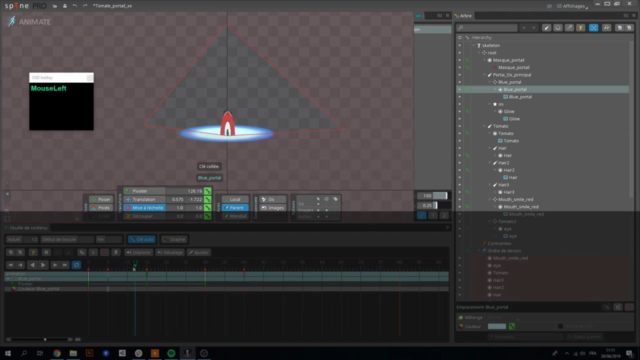Screen dimensions: 640x360
Task: Open the slot Couleur color swatch
Action: tap(497, 326)
